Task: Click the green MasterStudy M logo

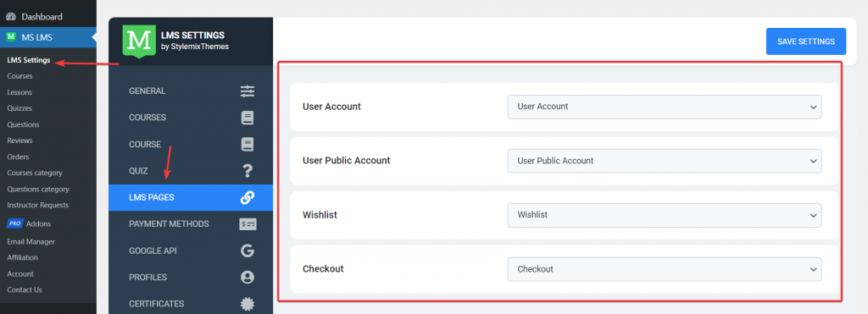Action: point(138,41)
